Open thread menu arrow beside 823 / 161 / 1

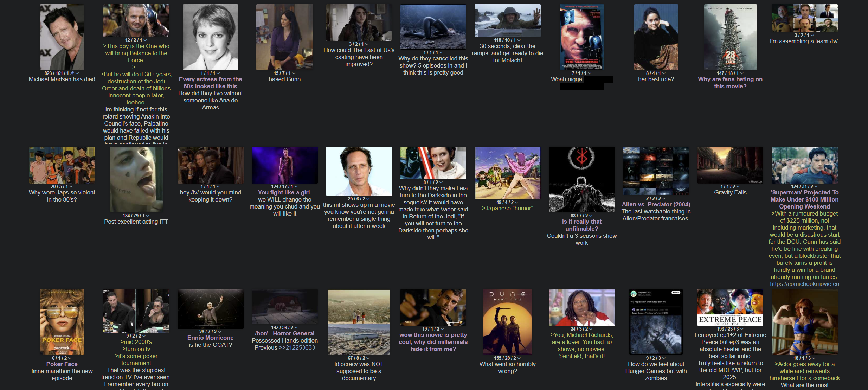[77, 73]
